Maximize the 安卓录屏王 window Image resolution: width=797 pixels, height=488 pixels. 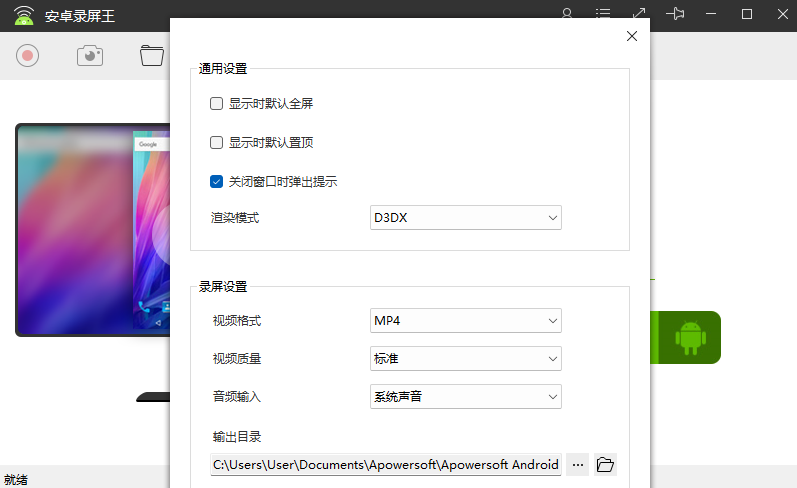click(747, 14)
